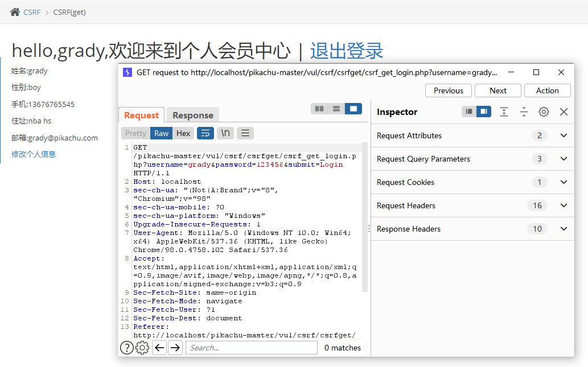Click the search help question mark icon
This screenshot has width=588, height=367.
click(x=126, y=348)
